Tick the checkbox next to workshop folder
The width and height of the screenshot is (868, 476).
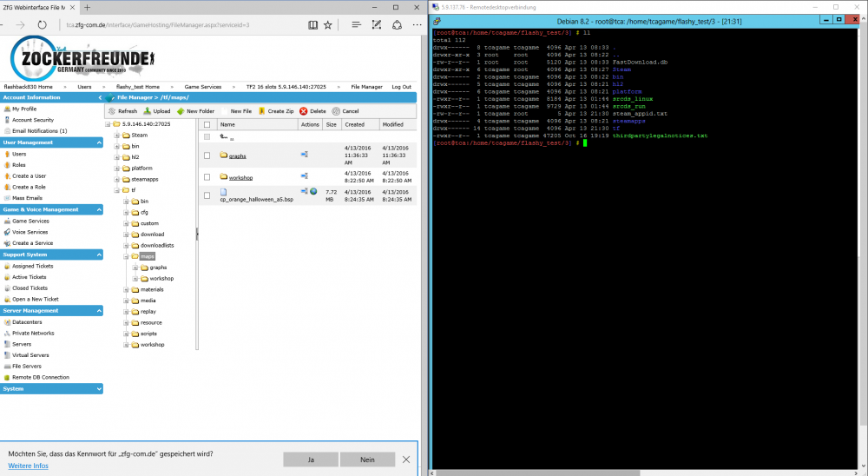point(207,178)
